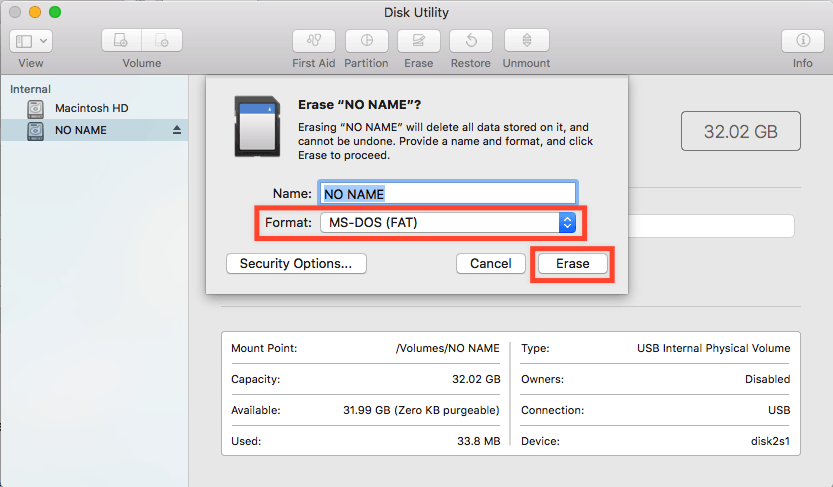Image resolution: width=833 pixels, height=487 pixels.
Task: Click the Partition toolbar icon
Action: [367, 41]
